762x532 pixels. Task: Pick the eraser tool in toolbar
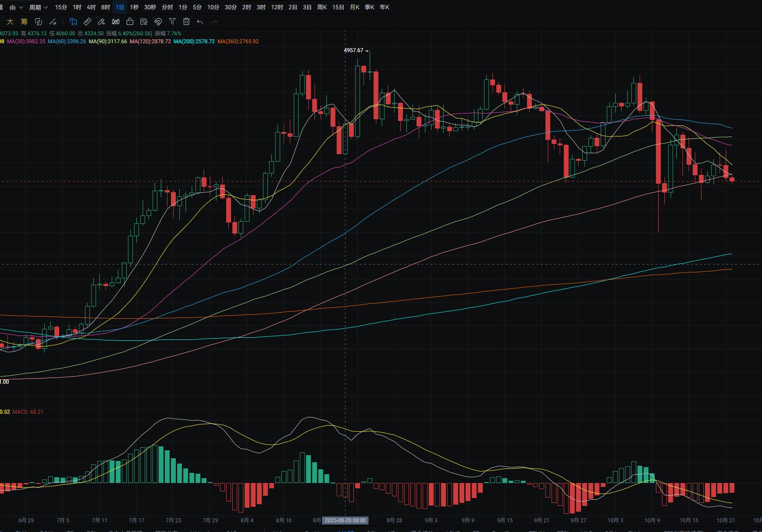click(x=102, y=22)
